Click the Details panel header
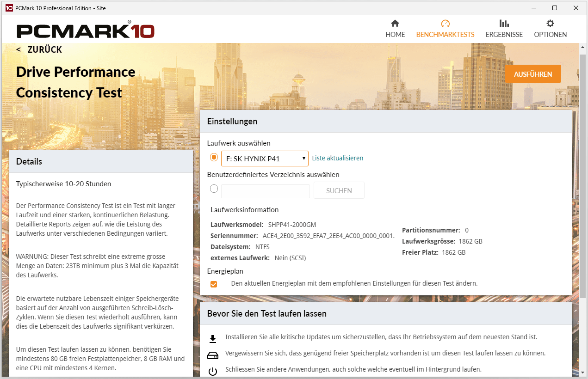 (x=101, y=162)
